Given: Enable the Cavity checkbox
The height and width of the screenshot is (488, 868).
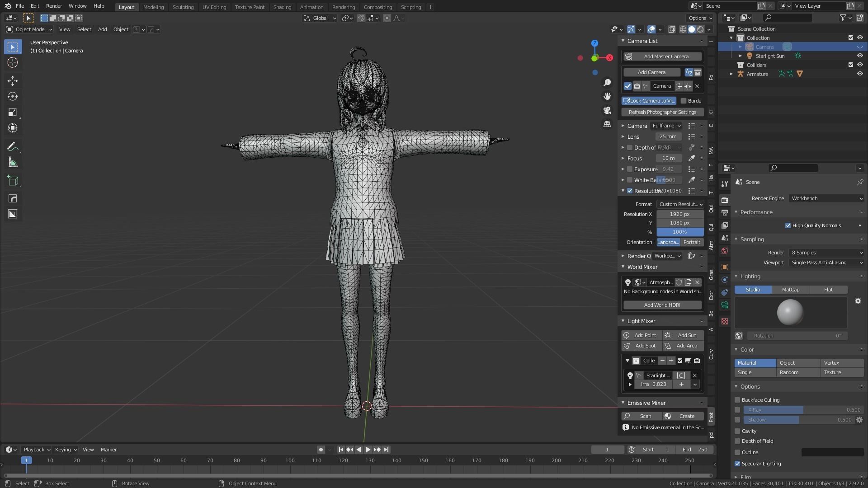Looking at the screenshot, I should 737,431.
